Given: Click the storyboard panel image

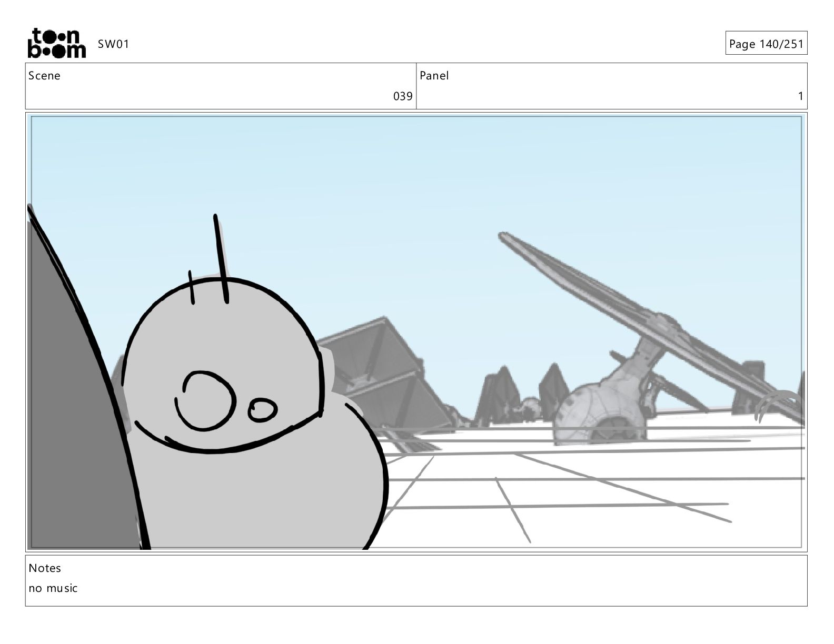Looking at the screenshot, I should point(416,332).
